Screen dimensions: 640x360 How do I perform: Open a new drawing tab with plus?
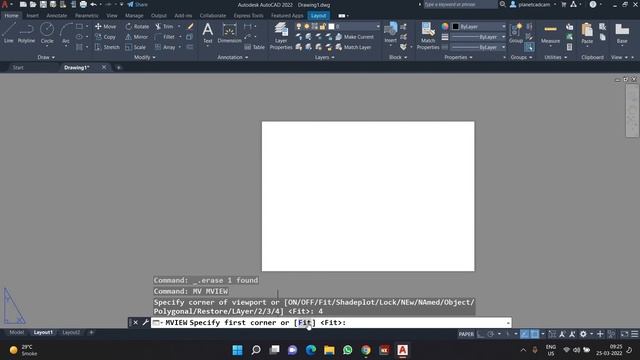coord(119,68)
